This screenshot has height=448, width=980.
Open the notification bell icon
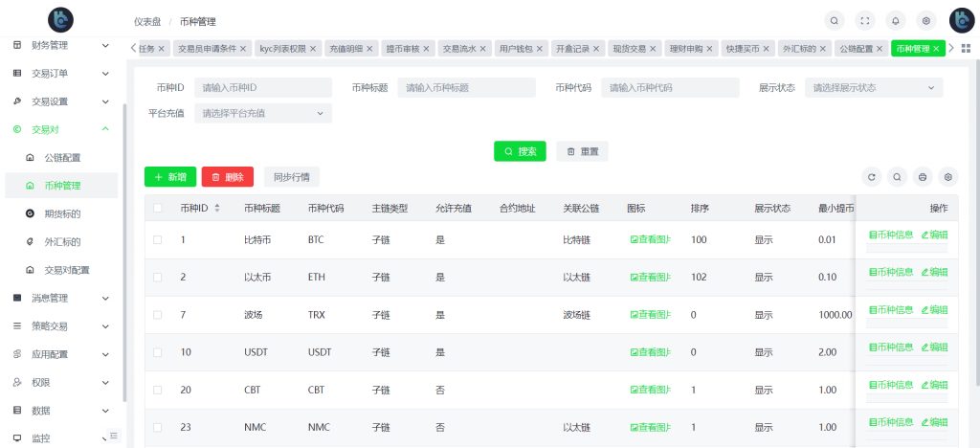click(896, 21)
